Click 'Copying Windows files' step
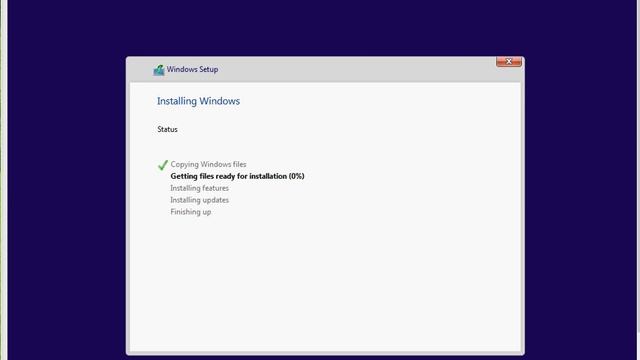 (x=208, y=164)
